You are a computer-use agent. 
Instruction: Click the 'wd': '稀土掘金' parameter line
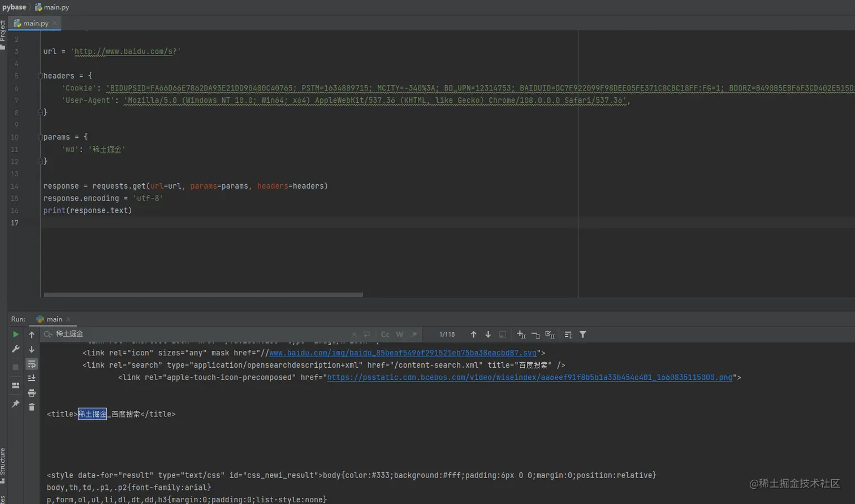click(93, 149)
